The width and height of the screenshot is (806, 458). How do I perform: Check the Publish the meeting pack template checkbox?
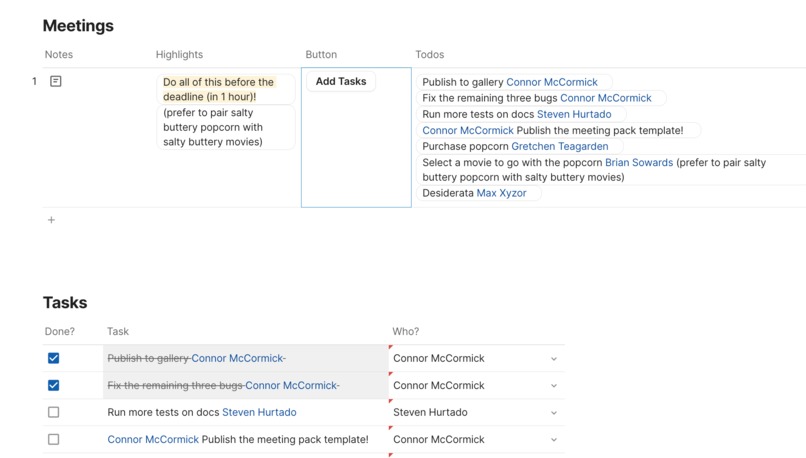point(53,439)
